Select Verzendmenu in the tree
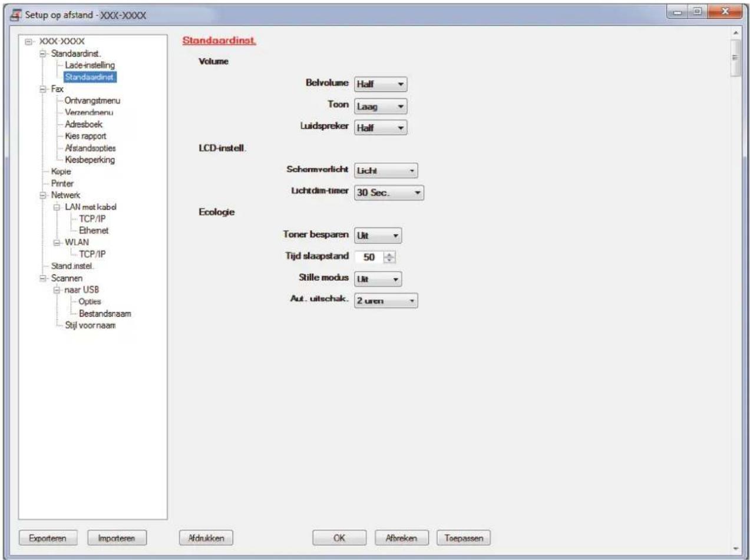 tap(89, 112)
